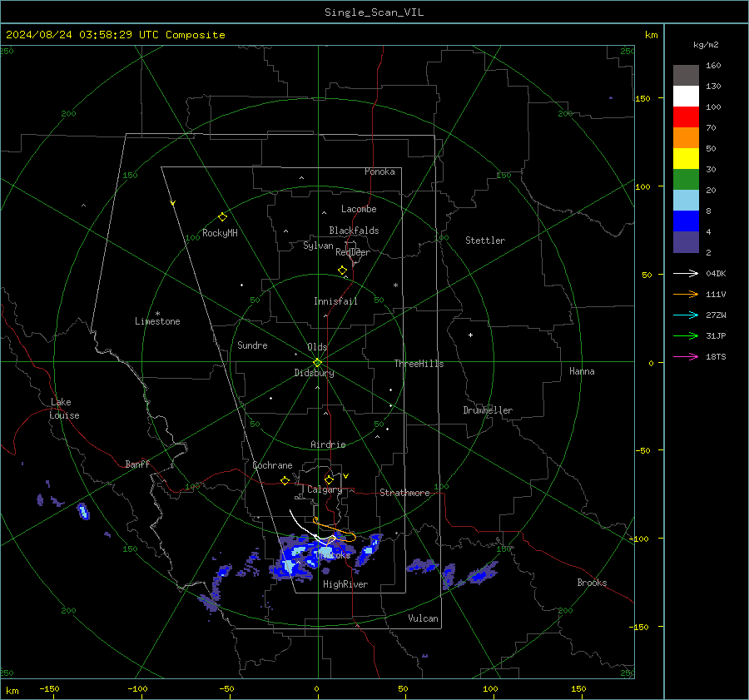Select the yellow diamond marker above Cochrane's road

click(x=285, y=481)
